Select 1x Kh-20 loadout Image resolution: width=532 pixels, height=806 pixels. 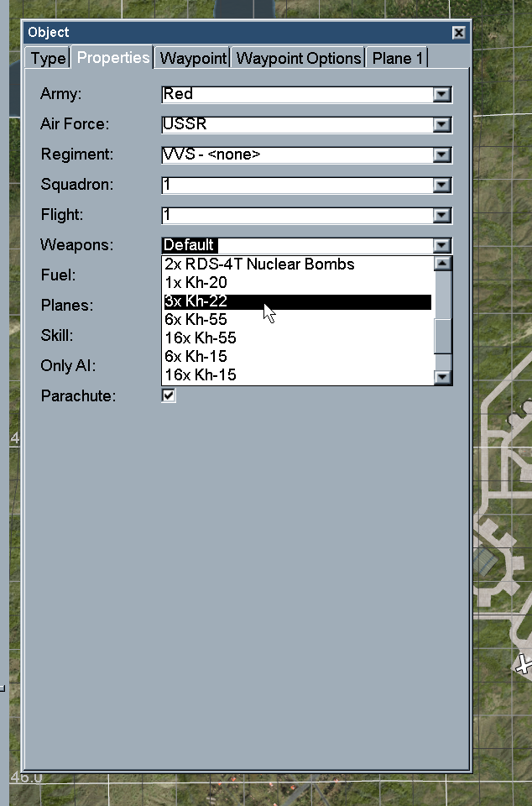click(298, 283)
